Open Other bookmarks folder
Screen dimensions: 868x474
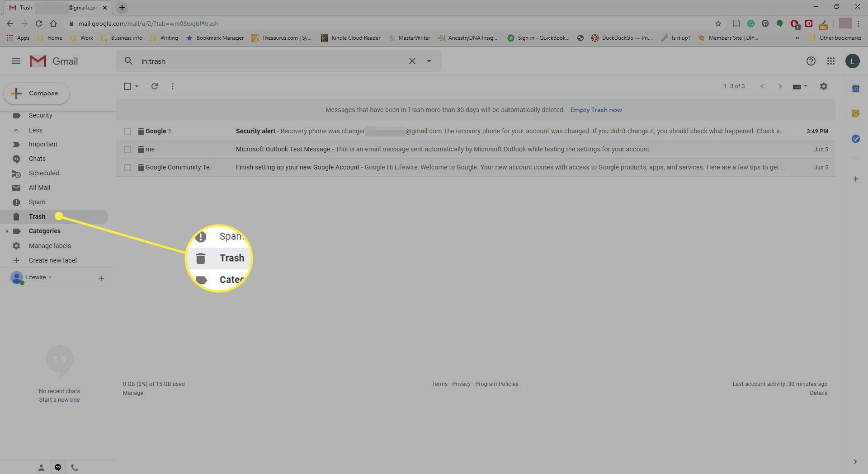click(835, 38)
